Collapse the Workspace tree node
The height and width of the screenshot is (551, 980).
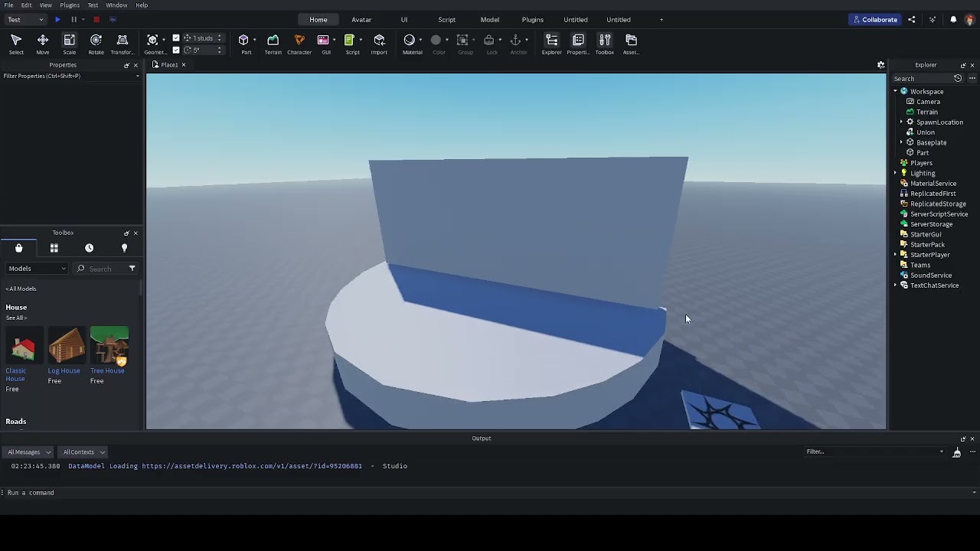pos(895,92)
